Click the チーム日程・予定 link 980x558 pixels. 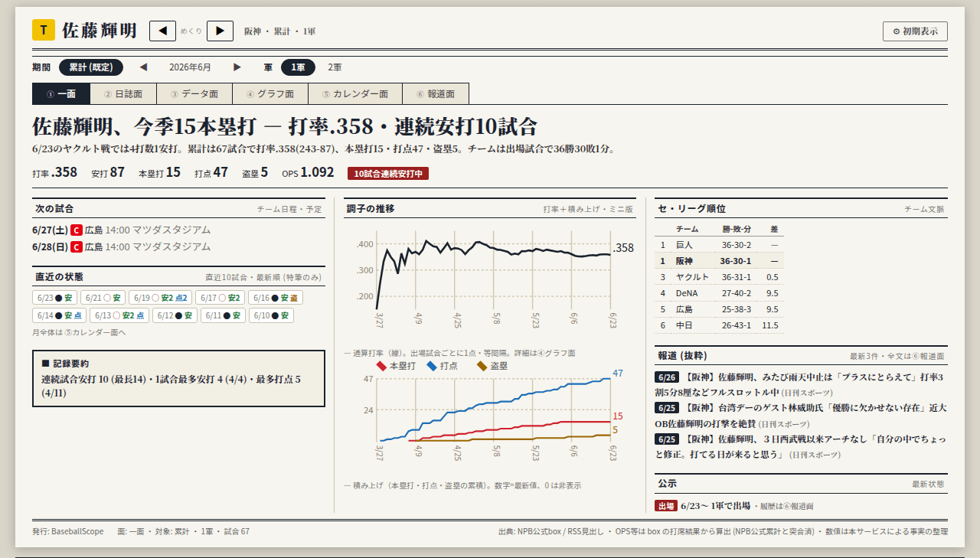click(x=289, y=209)
